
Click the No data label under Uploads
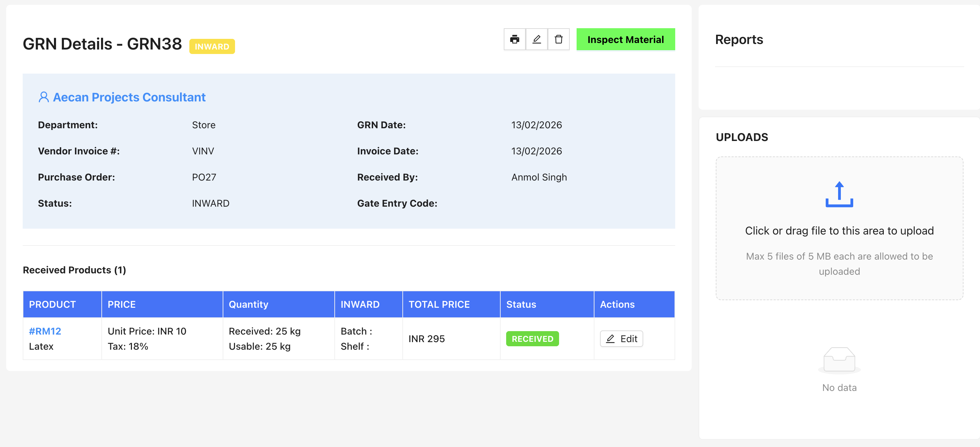(839, 387)
